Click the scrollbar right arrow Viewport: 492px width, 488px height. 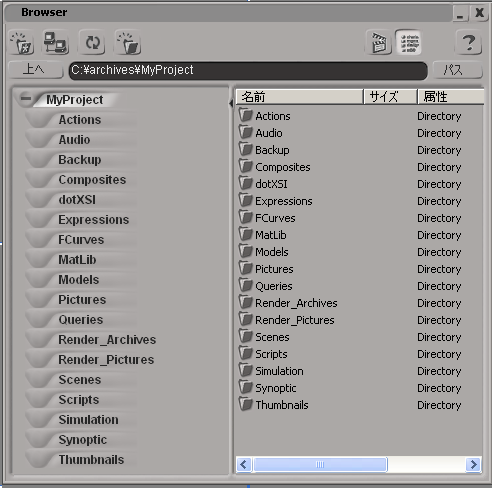click(x=473, y=464)
